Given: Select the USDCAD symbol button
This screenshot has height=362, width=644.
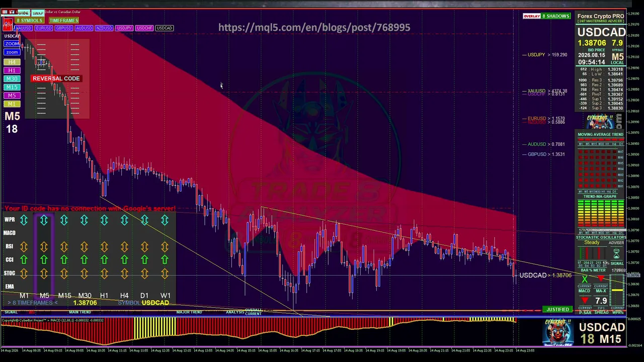Looking at the screenshot, I should coord(165,28).
